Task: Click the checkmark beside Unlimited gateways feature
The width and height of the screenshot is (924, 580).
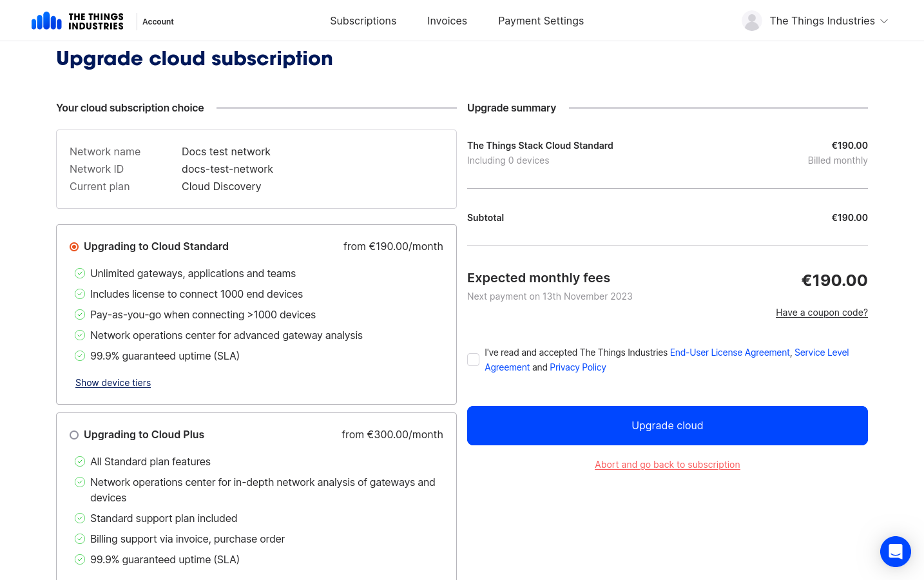Action: [x=80, y=273]
